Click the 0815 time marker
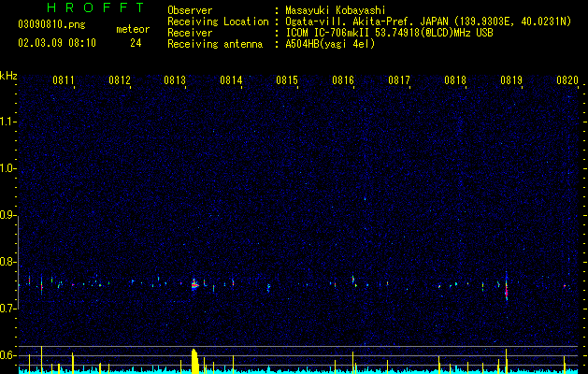Viewport: 588px width, 374px height. coord(287,80)
